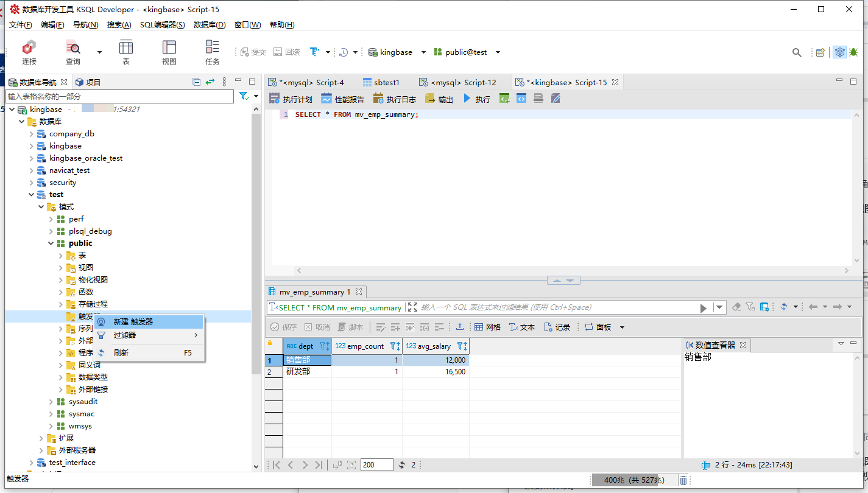Click the 输出 output button
Viewport: 868px width, 493px height.
tap(439, 99)
